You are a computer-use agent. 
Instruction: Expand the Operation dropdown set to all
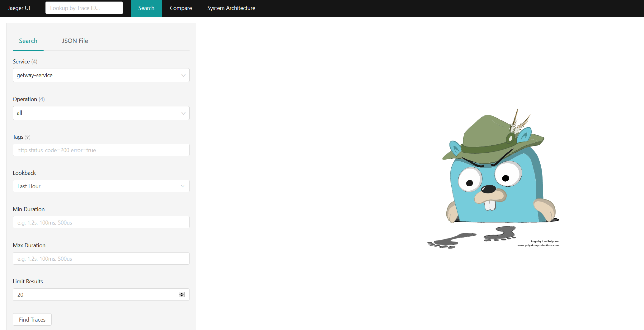(101, 113)
